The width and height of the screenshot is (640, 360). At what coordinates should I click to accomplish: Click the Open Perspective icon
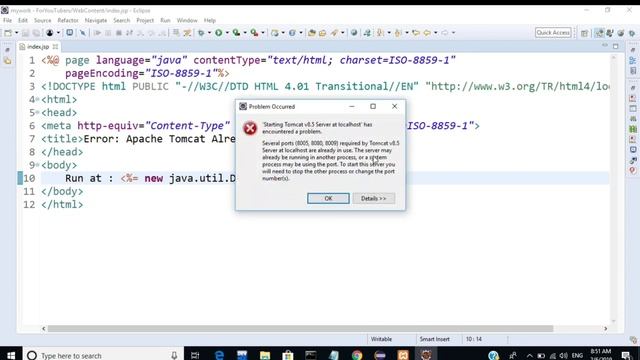pos(584,33)
